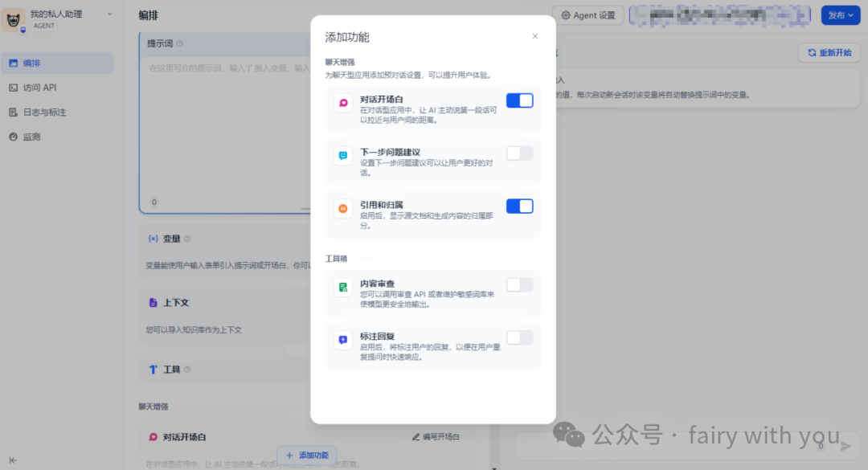This screenshot has width=868, height=470.
Task: Open the 发布 dropdown button
Action: click(x=841, y=15)
